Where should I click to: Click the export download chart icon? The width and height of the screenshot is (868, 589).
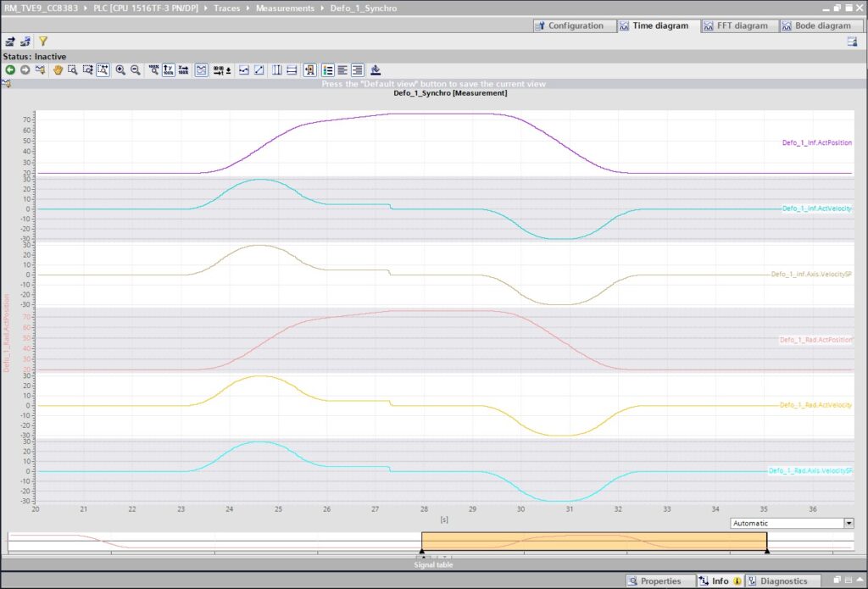[376, 69]
